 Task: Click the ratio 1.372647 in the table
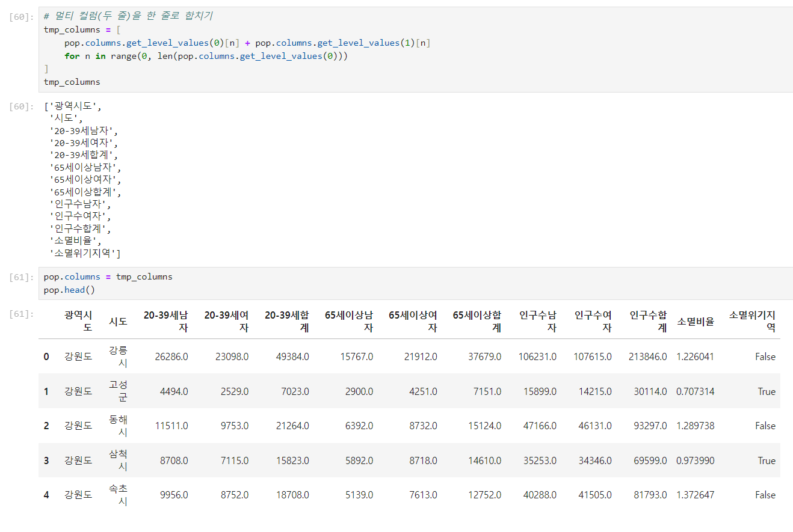(x=696, y=495)
